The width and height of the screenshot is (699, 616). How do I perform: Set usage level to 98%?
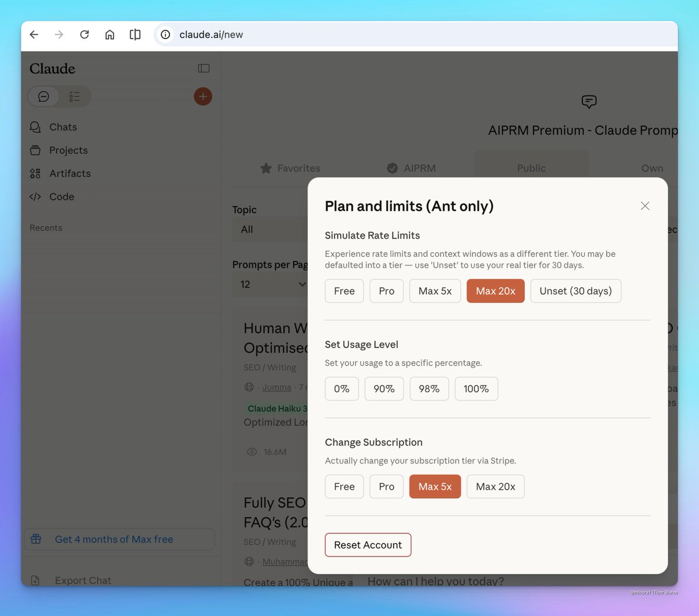(x=429, y=389)
